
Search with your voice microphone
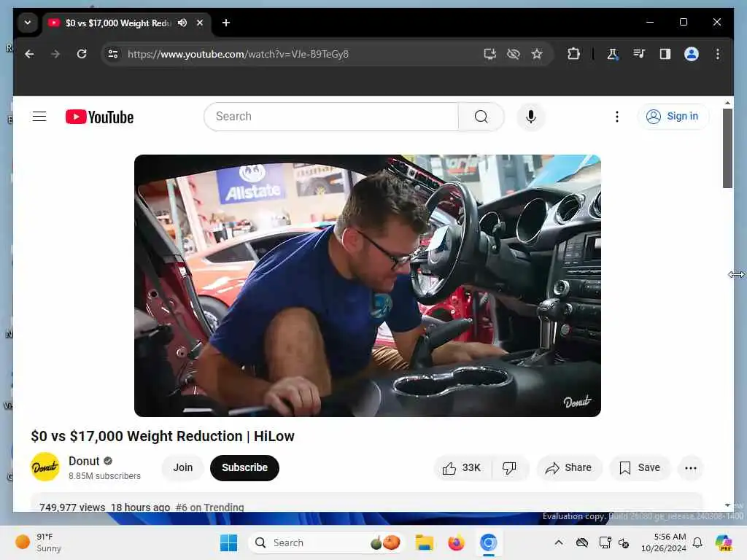pyautogui.click(x=531, y=117)
